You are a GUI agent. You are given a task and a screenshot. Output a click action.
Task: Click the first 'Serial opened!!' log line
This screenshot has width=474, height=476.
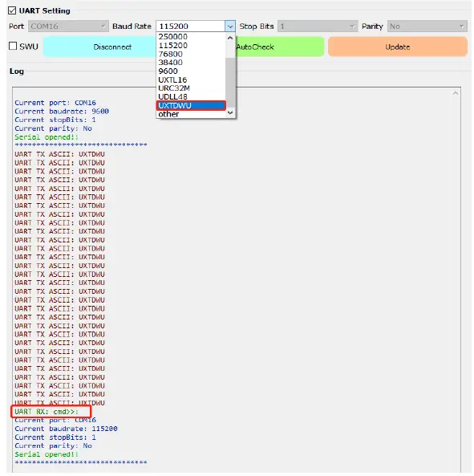pos(47,137)
